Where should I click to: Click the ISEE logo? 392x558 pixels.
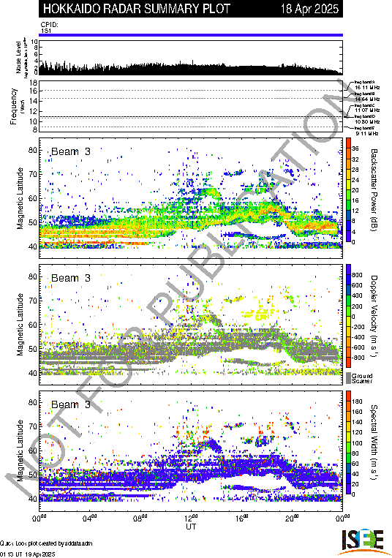tap(361, 541)
